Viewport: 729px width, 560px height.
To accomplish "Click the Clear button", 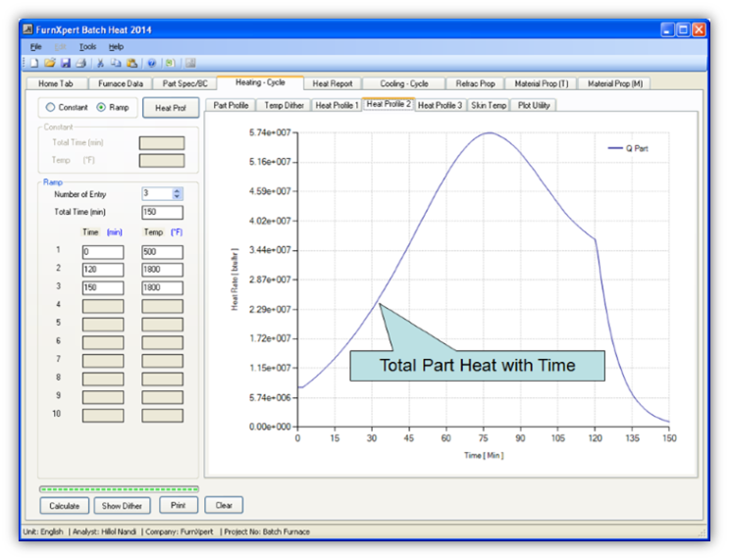I will click(224, 505).
